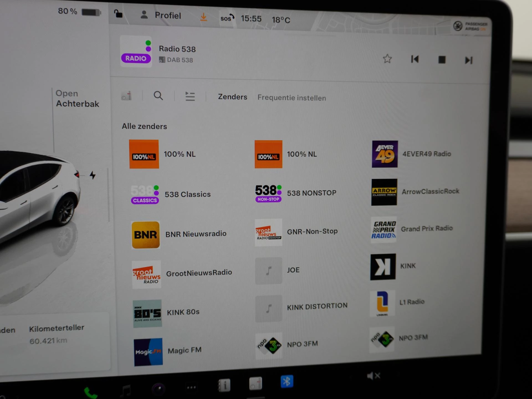The height and width of the screenshot is (399, 532).
Task: Select 'Magic FM' station name
Action: click(185, 350)
